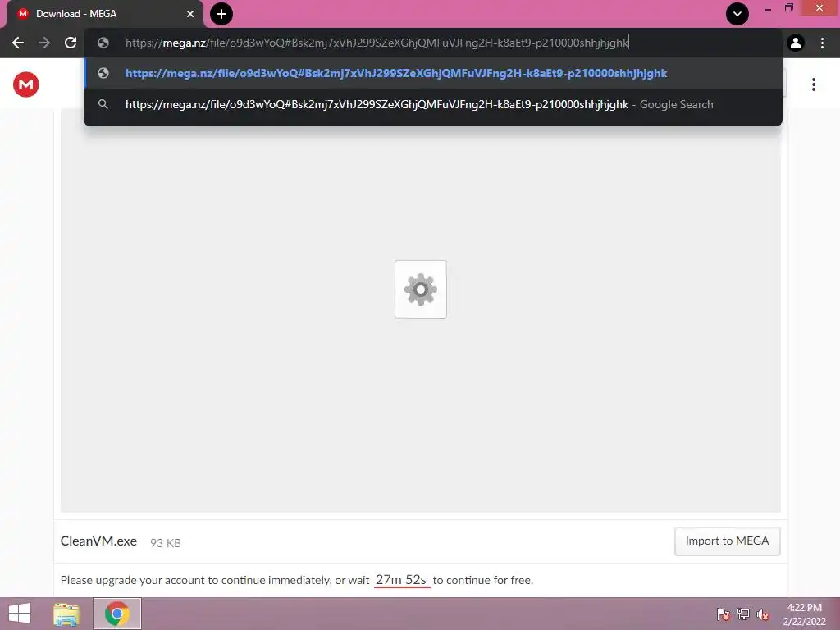Open the Windows Start button
Screen dimensions: 840x630
[20, 614]
